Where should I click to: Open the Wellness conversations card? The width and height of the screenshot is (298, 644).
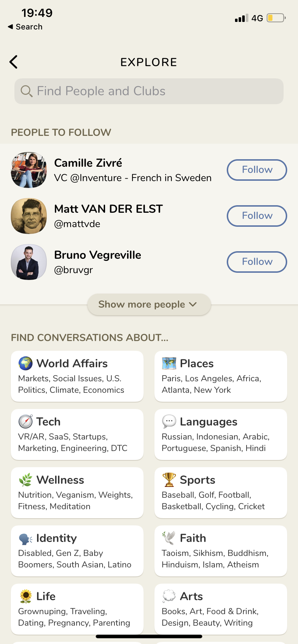pyautogui.click(x=77, y=493)
